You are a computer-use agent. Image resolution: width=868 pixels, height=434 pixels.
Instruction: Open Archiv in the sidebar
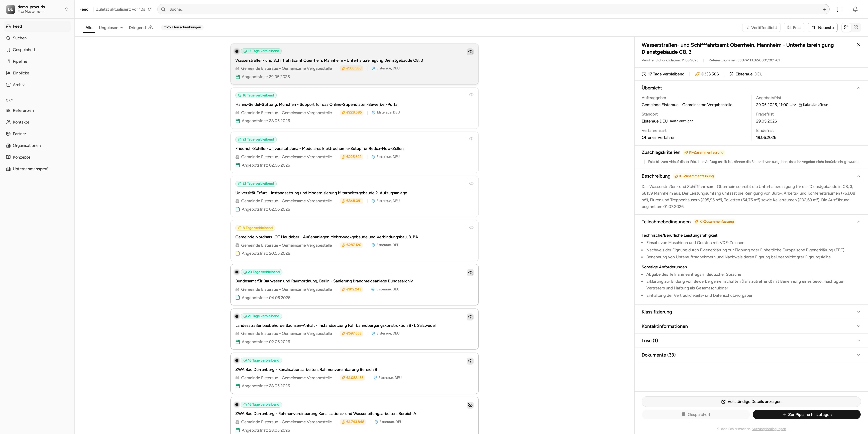pos(37,85)
